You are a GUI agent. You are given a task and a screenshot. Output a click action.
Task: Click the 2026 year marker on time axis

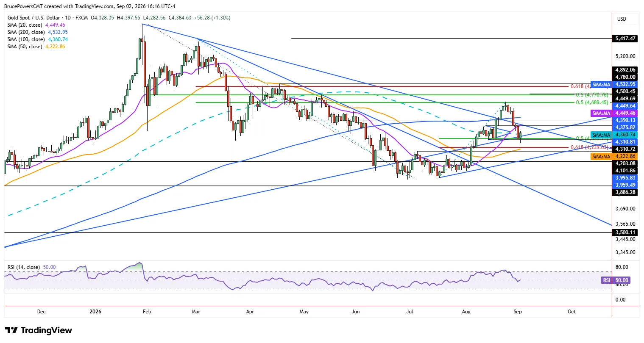[x=96, y=312]
